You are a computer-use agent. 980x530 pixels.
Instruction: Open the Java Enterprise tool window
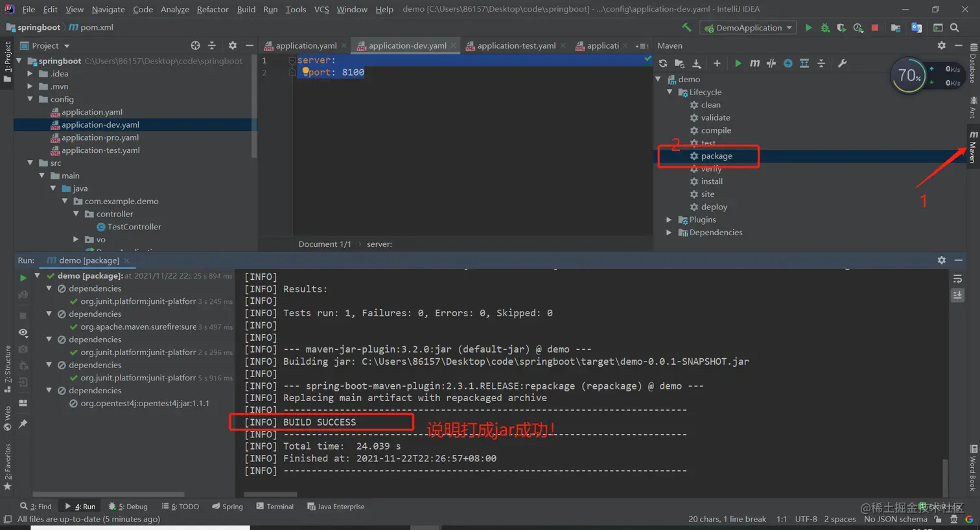pos(336,507)
